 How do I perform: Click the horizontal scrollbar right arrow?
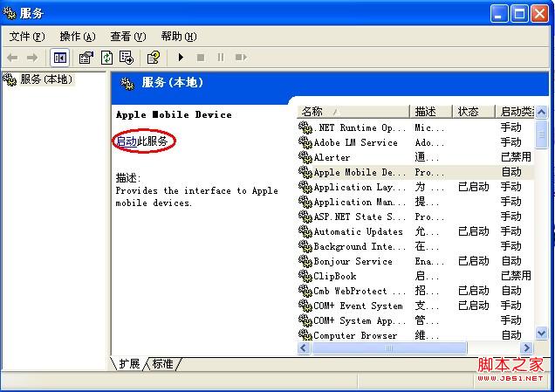527,347
